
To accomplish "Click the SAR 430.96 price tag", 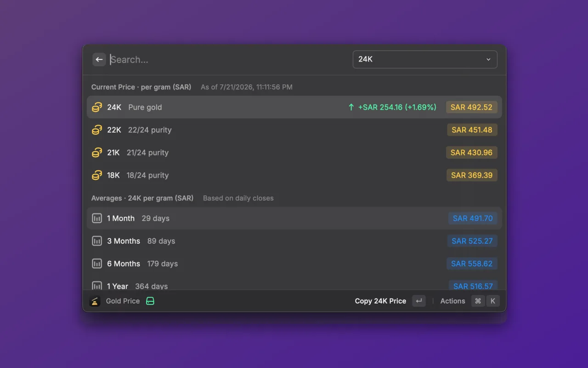I will (x=471, y=152).
